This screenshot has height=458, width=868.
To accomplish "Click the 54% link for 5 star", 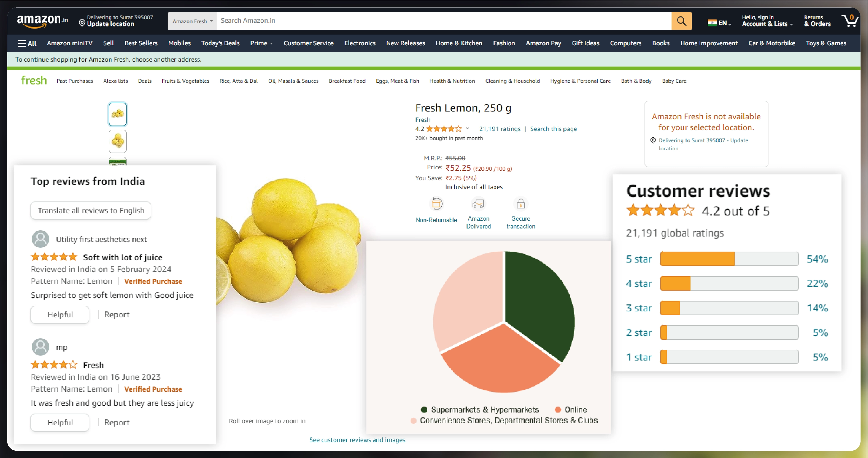I will click(x=817, y=259).
